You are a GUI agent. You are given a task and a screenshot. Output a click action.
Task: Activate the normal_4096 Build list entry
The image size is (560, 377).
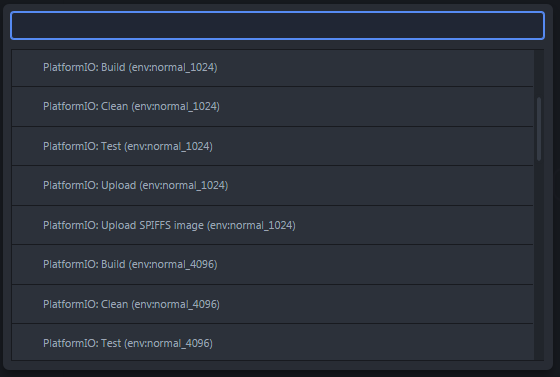(272, 265)
